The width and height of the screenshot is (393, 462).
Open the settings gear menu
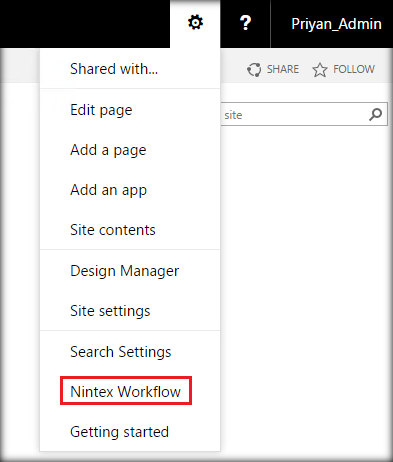click(195, 23)
